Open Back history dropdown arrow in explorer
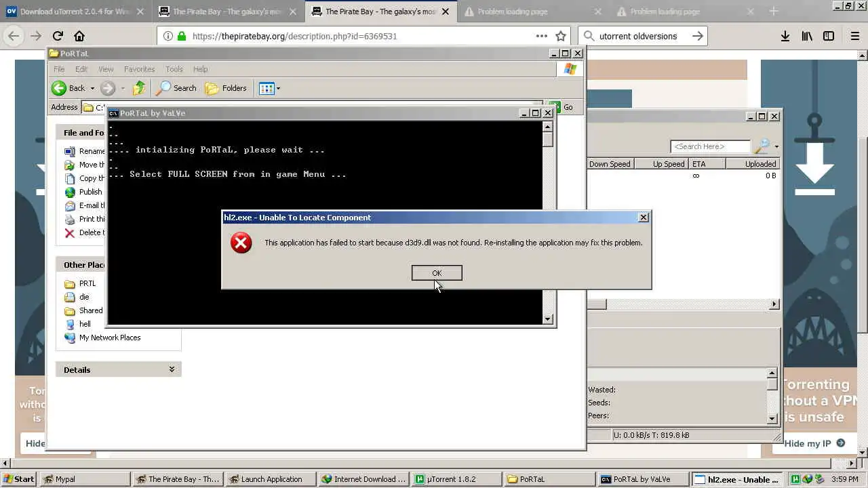 click(x=92, y=88)
